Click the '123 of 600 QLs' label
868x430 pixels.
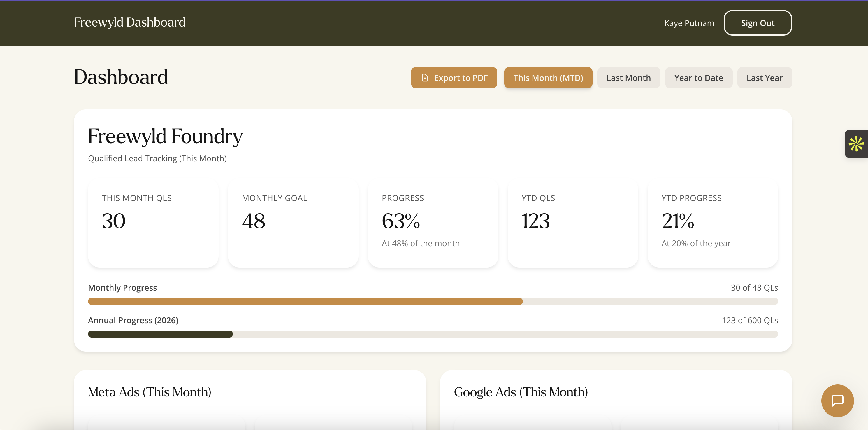tap(750, 320)
